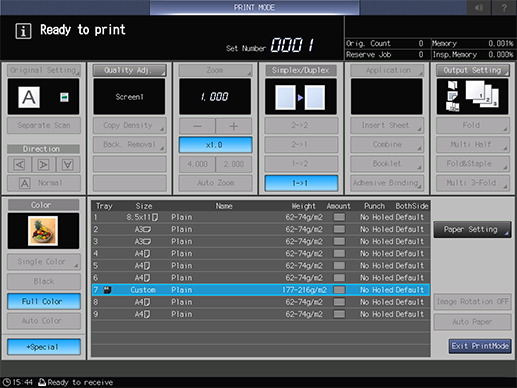The width and height of the screenshot is (517, 388).
Task: Click the original letter A preview icon
Action: 29,97
